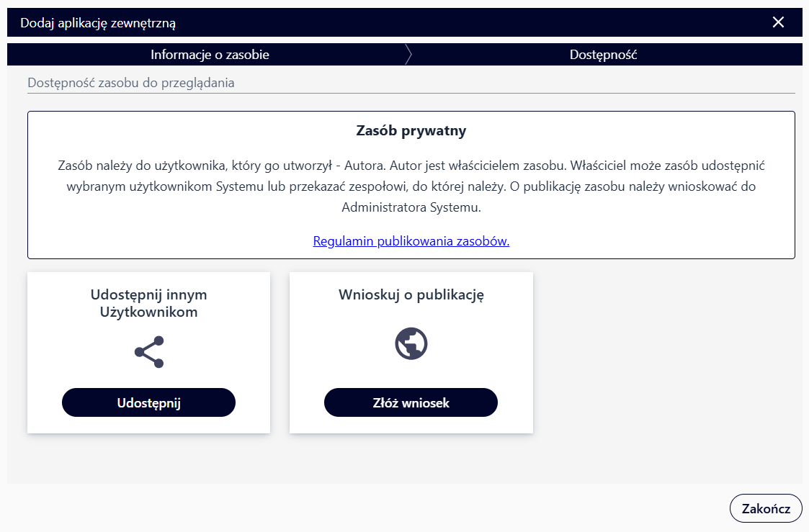
Task: Click the divider line under the section label
Action: tap(411, 93)
